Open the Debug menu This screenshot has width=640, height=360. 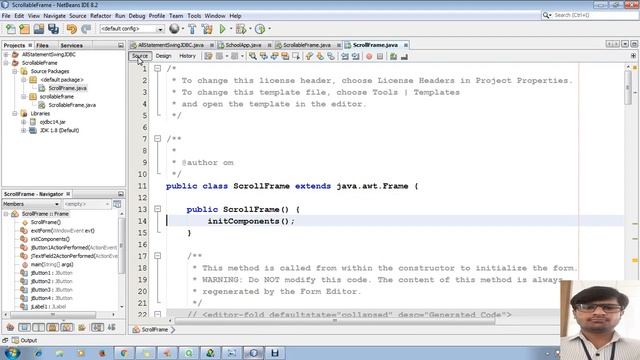[x=137, y=16]
